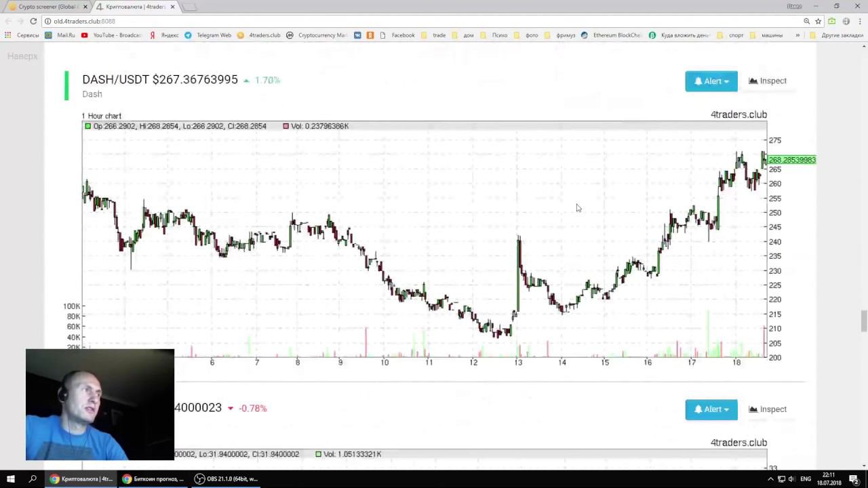Click the page vertical scrollbar thumb
Screen dimensions: 868x488
point(864,321)
